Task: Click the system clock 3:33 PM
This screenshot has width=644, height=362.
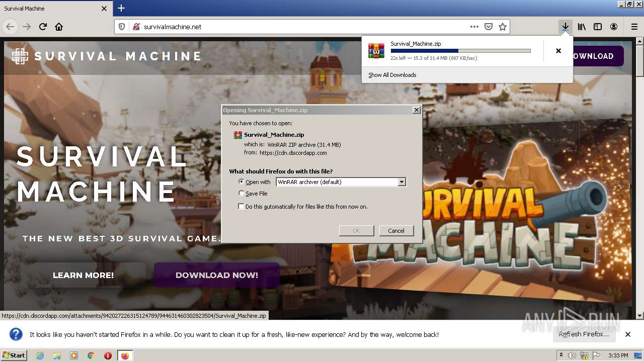Action: [618, 355]
